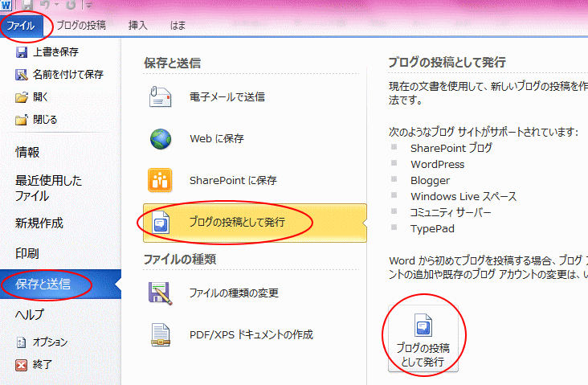Click the ブログの投稿として発行 panel heading
Viewport: 588px width, 385px height.
tap(447, 62)
